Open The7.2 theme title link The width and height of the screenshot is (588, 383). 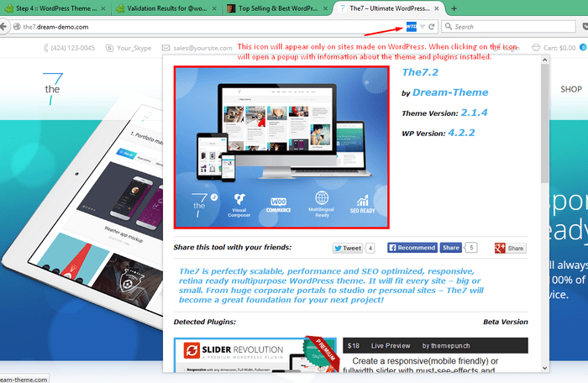point(420,72)
